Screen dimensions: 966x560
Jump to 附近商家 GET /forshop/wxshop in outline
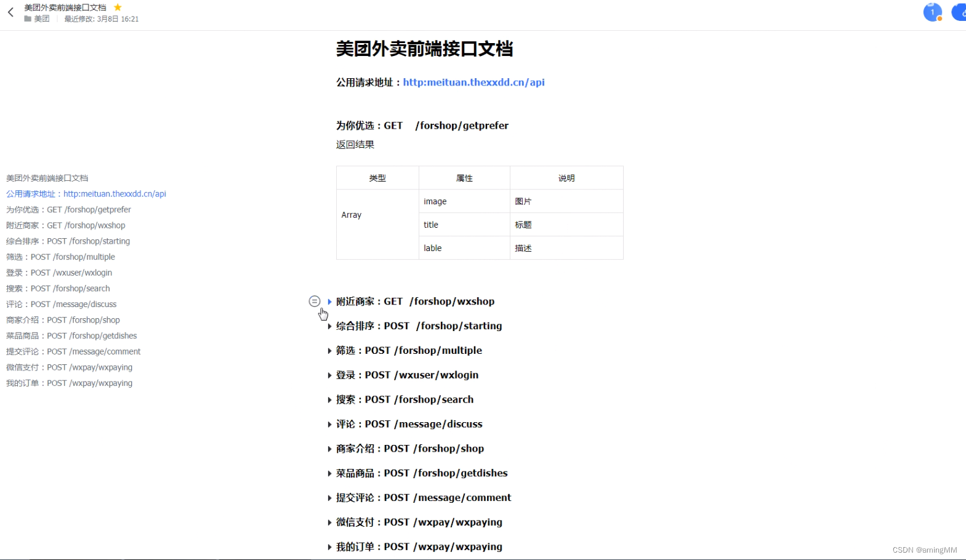coord(66,225)
